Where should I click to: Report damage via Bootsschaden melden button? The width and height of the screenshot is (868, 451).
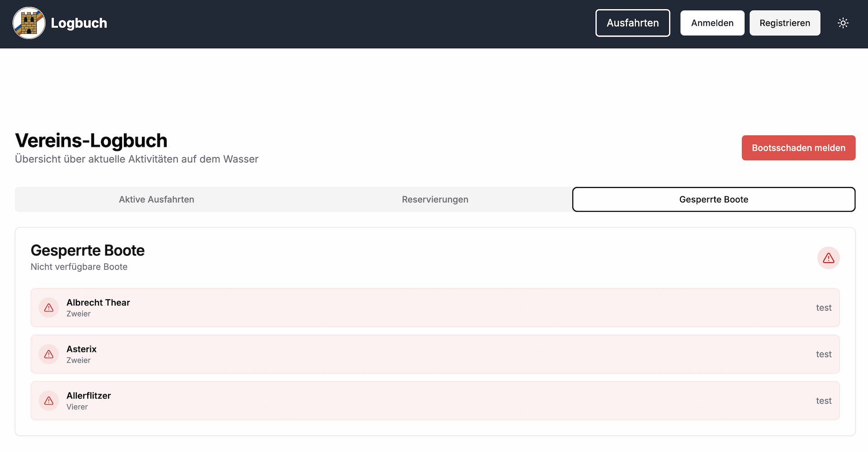[x=798, y=148]
